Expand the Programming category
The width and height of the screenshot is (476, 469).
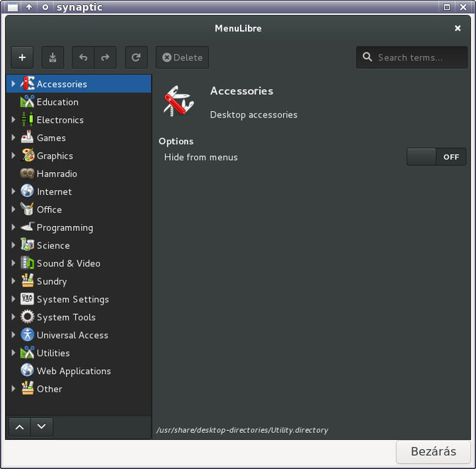(x=13, y=227)
